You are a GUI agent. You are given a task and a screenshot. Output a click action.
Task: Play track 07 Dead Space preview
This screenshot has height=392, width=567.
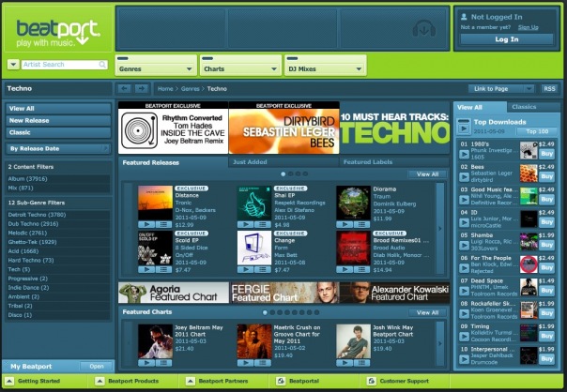[464, 291]
